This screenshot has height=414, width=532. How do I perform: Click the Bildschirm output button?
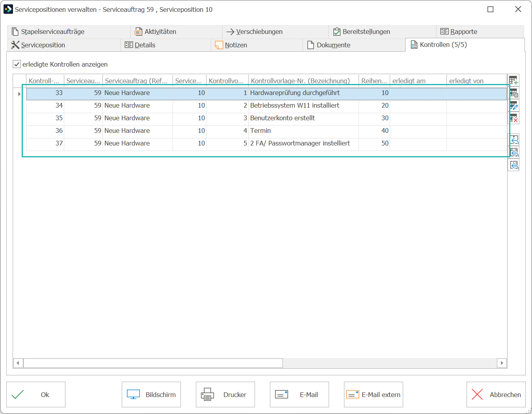coord(151,394)
